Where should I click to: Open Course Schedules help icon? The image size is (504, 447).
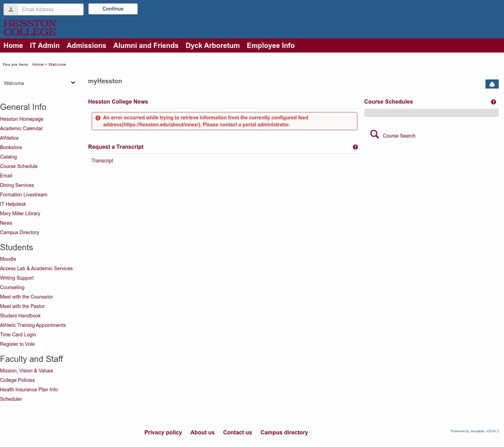[x=493, y=102]
